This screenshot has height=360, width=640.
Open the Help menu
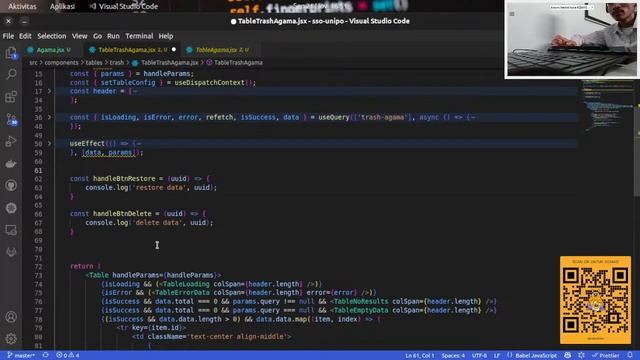(166, 36)
